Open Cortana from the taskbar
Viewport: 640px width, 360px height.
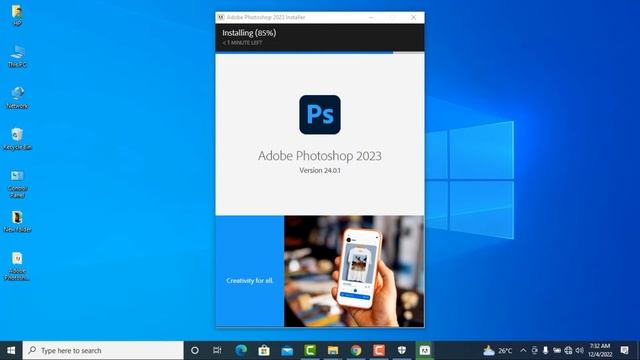click(195, 350)
